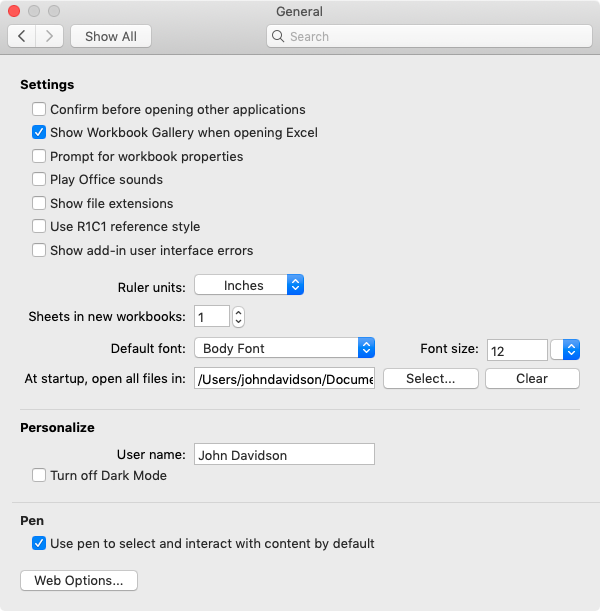Viewport: 600px width, 611px height.
Task: Turn on Play Office sounds
Action: (39, 180)
